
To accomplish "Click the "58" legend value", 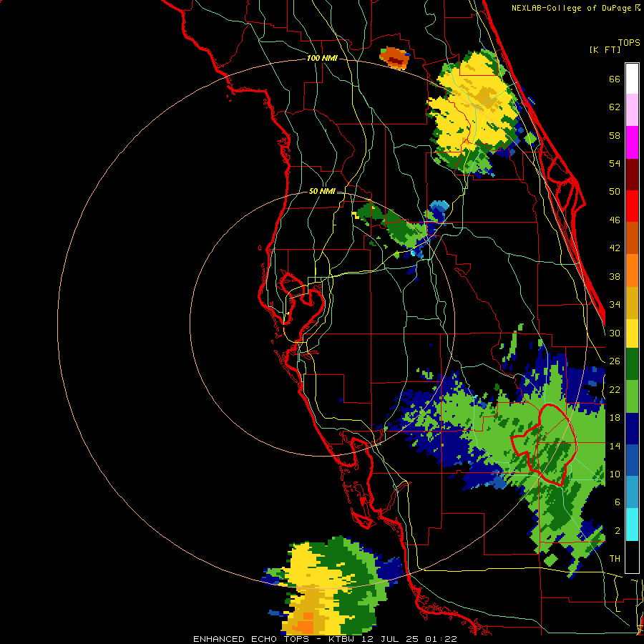I will coord(615,136).
